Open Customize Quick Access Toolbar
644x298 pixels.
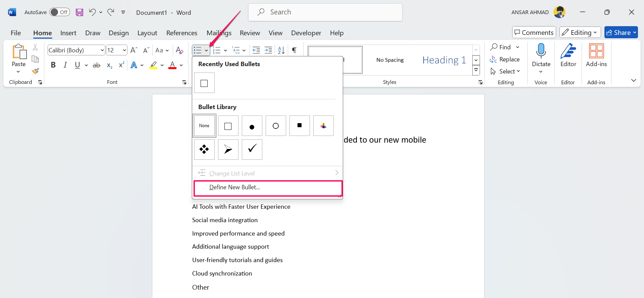123,12
